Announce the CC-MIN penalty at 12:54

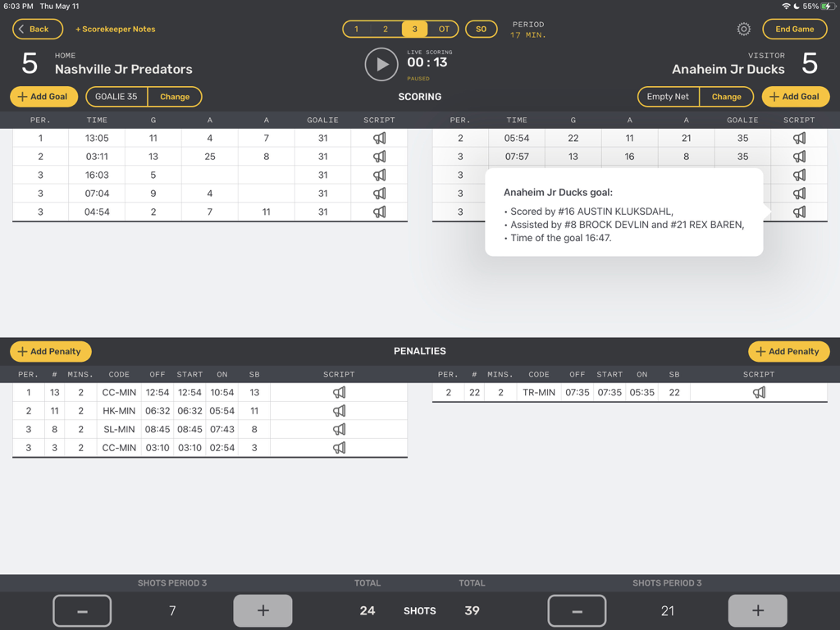click(x=339, y=392)
